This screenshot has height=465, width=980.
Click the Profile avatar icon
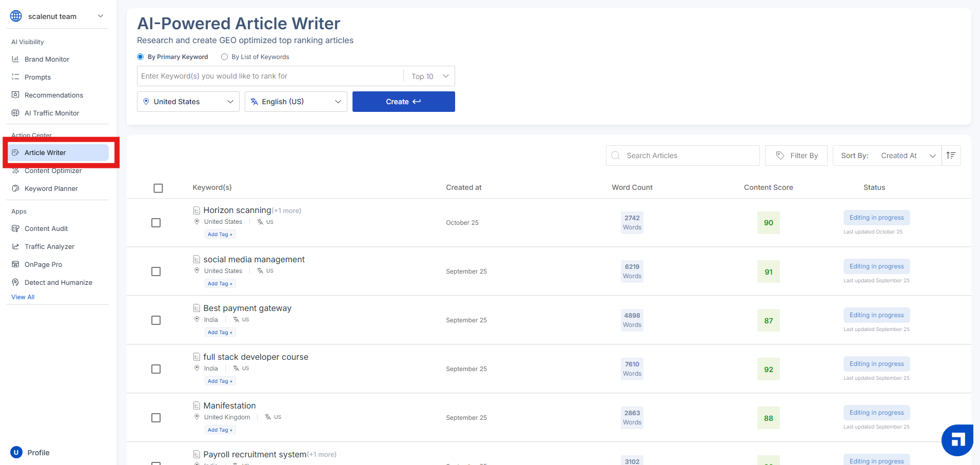pos(16,452)
